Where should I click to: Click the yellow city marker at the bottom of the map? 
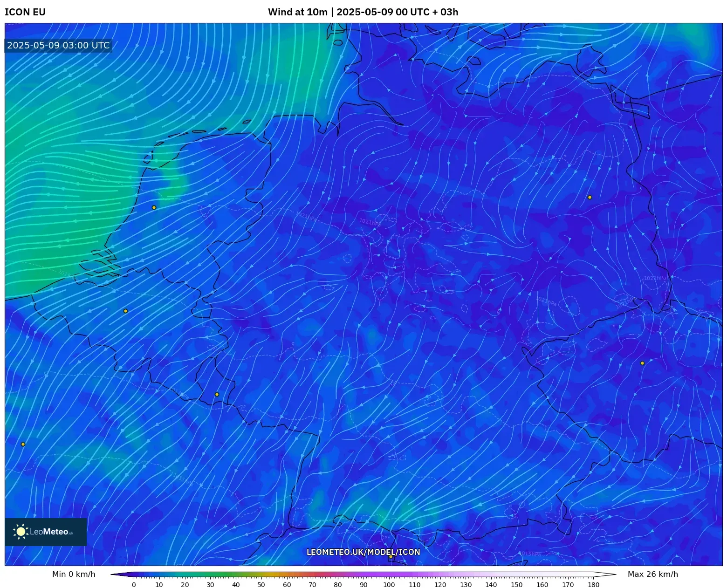click(391, 556)
